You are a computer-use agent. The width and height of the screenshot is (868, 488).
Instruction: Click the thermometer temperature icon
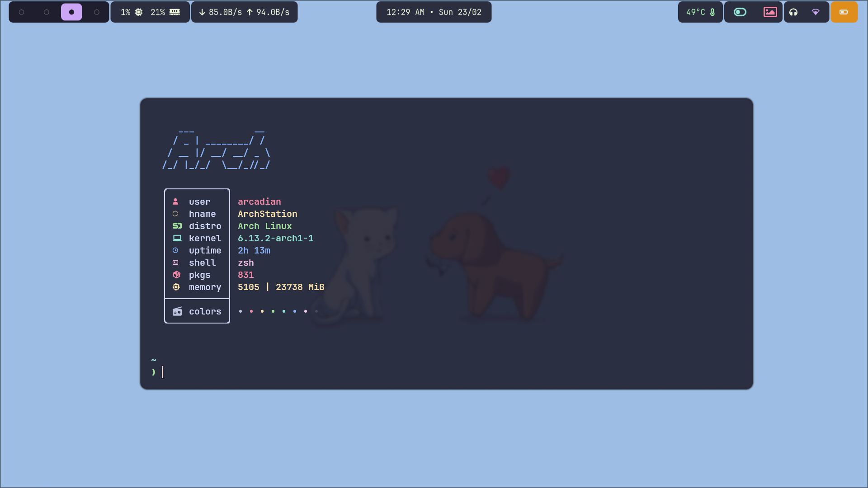(x=712, y=12)
